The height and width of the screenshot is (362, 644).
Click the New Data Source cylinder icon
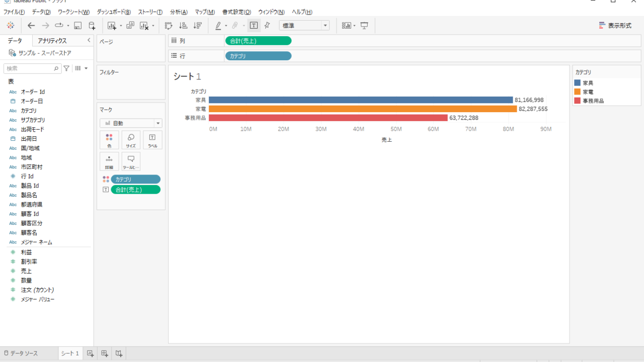click(x=92, y=25)
